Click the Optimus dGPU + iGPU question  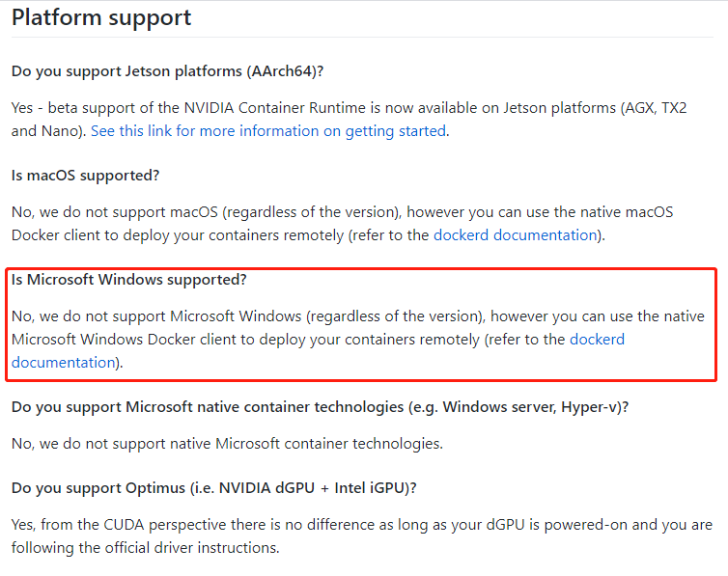(x=214, y=488)
